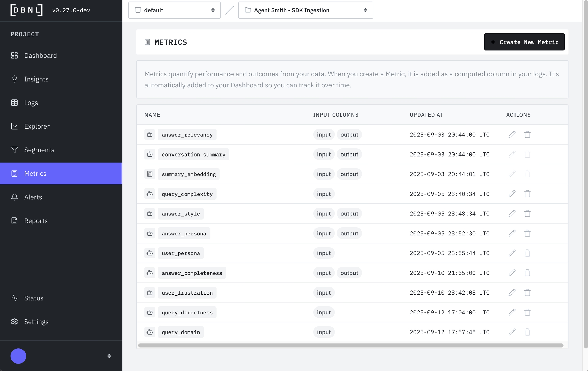This screenshot has height=371, width=588.
Task: Edit the answer_relevancy metric
Action: [512, 134]
